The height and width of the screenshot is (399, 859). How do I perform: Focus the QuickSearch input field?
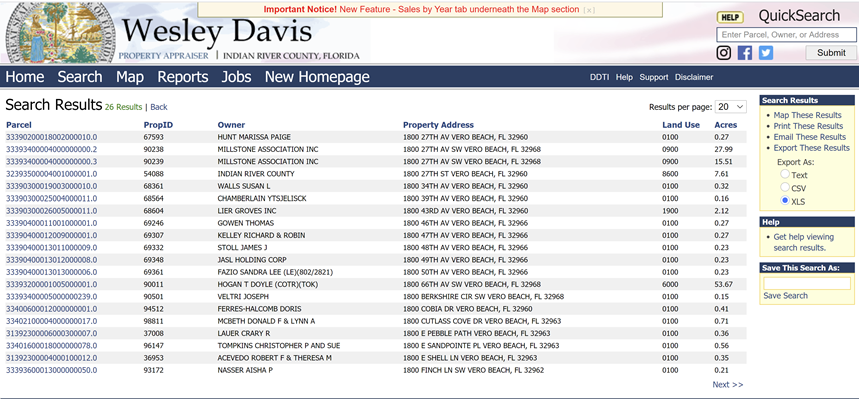(x=786, y=35)
